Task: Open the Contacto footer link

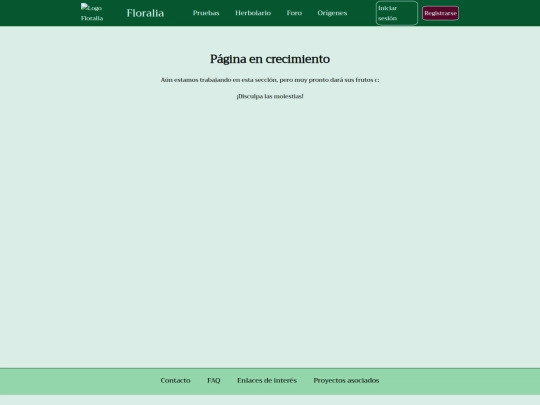Action: (x=175, y=381)
